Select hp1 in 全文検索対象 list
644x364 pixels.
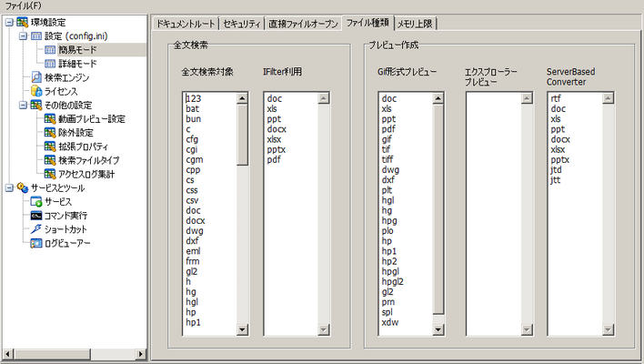[193, 322]
